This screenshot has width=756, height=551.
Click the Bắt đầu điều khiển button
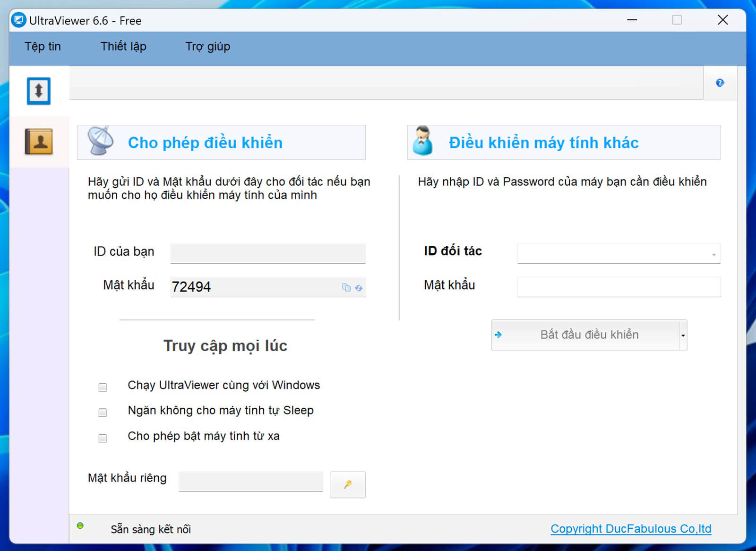point(585,335)
